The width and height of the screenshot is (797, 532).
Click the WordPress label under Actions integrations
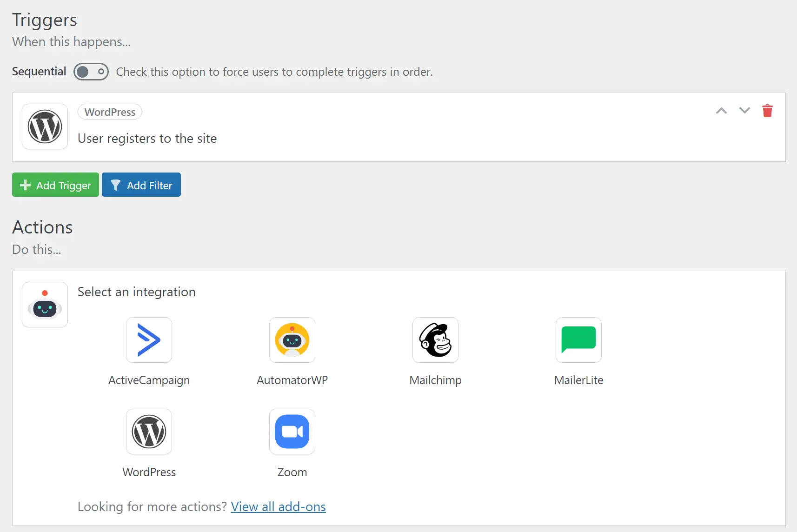coord(149,472)
